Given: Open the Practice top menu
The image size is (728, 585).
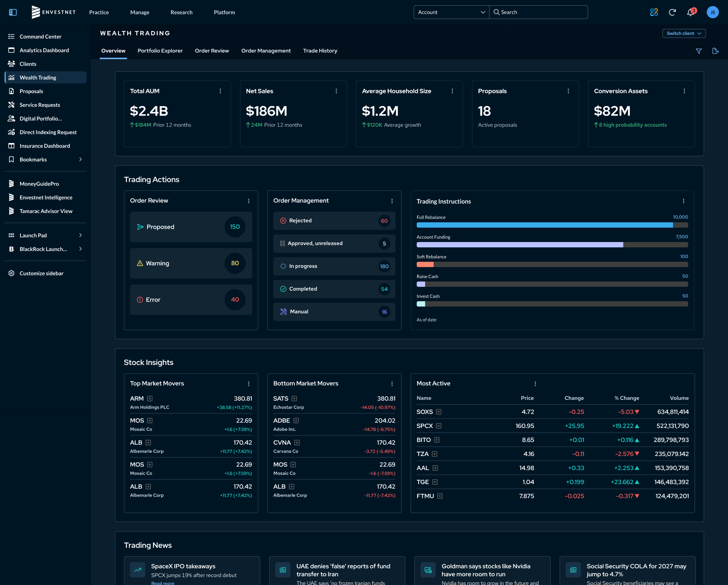Looking at the screenshot, I should tap(99, 12).
